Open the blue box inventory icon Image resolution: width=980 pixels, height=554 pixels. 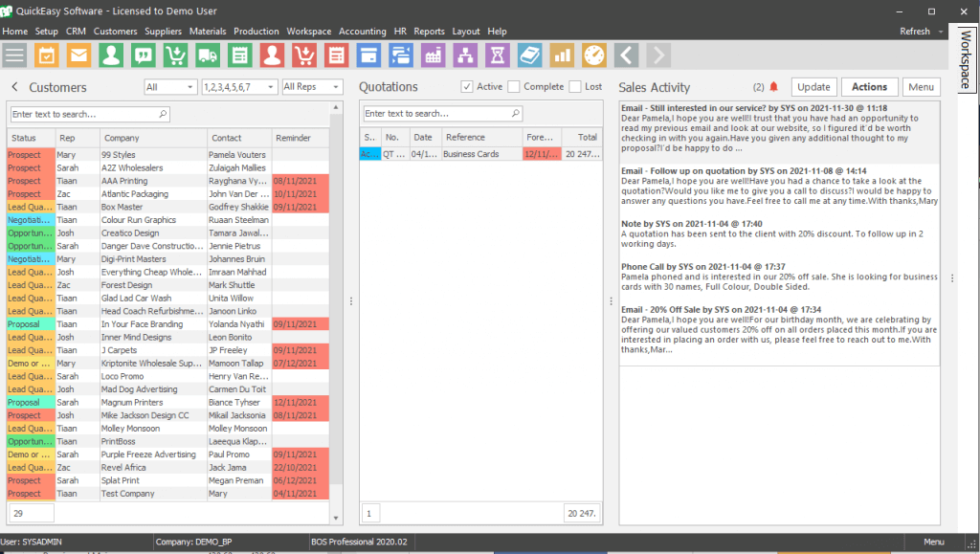(x=368, y=55)
